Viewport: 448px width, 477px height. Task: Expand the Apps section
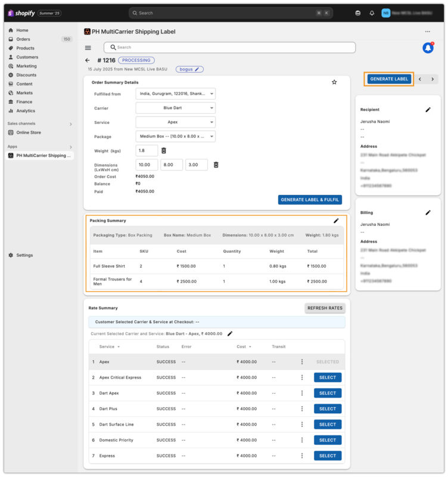click(70, 147)
